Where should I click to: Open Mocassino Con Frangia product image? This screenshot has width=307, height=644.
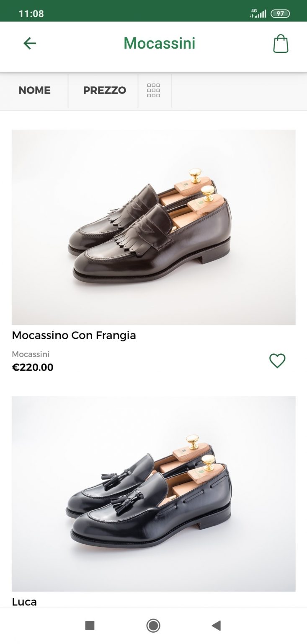coord(154,227)
